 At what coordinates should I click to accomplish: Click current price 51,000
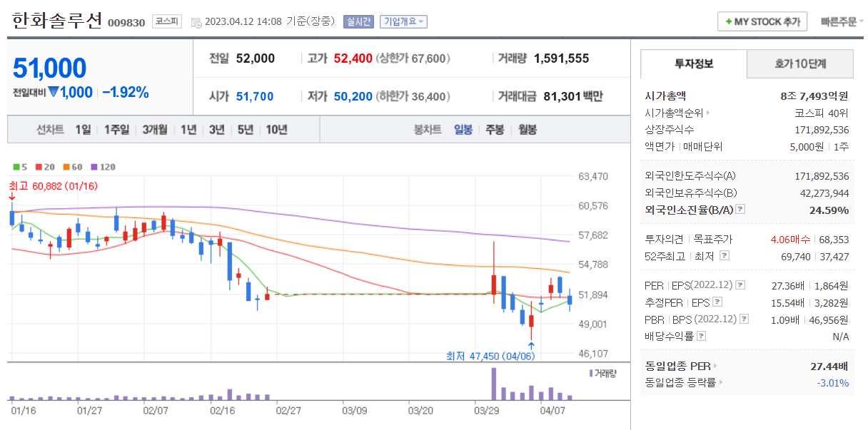click(50, 68)
